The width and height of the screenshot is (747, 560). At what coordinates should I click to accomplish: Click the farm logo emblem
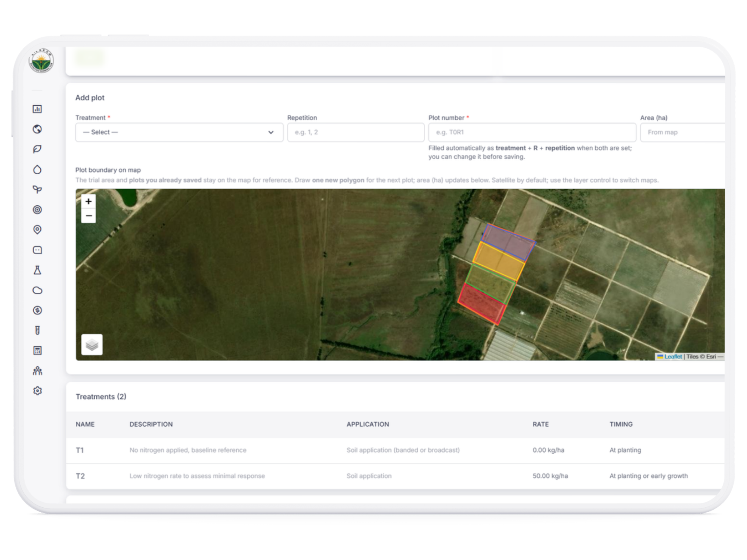[x=41, y=60]
